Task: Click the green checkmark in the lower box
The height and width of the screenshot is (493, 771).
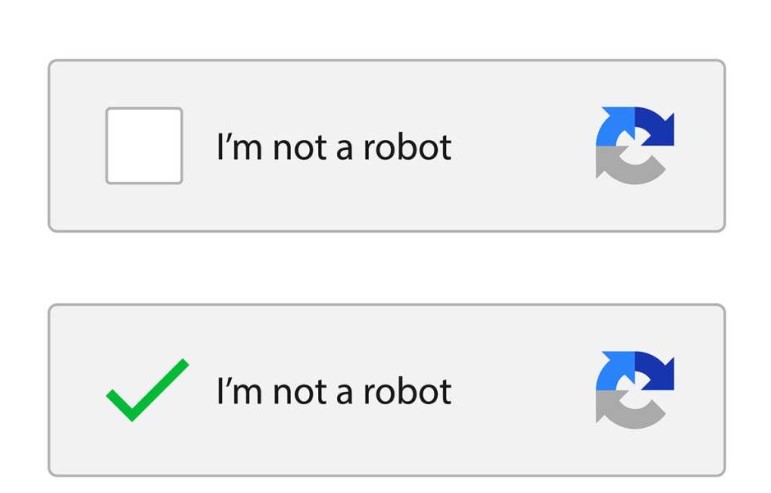Action: pos(146,389)
